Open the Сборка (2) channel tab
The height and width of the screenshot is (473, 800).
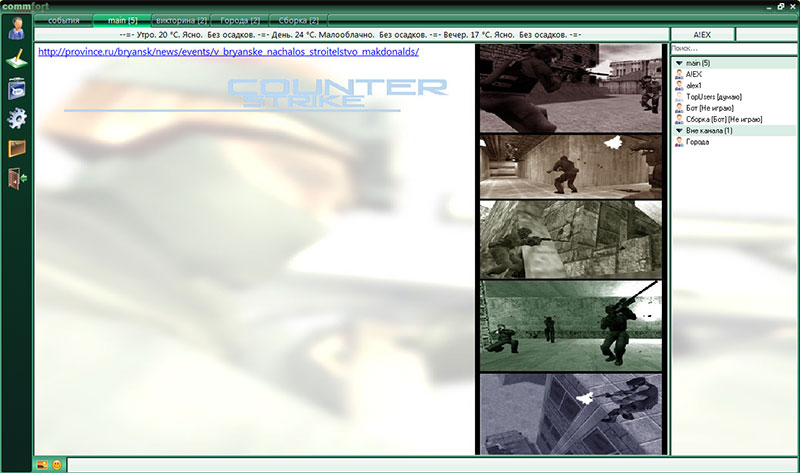[298, 20]
